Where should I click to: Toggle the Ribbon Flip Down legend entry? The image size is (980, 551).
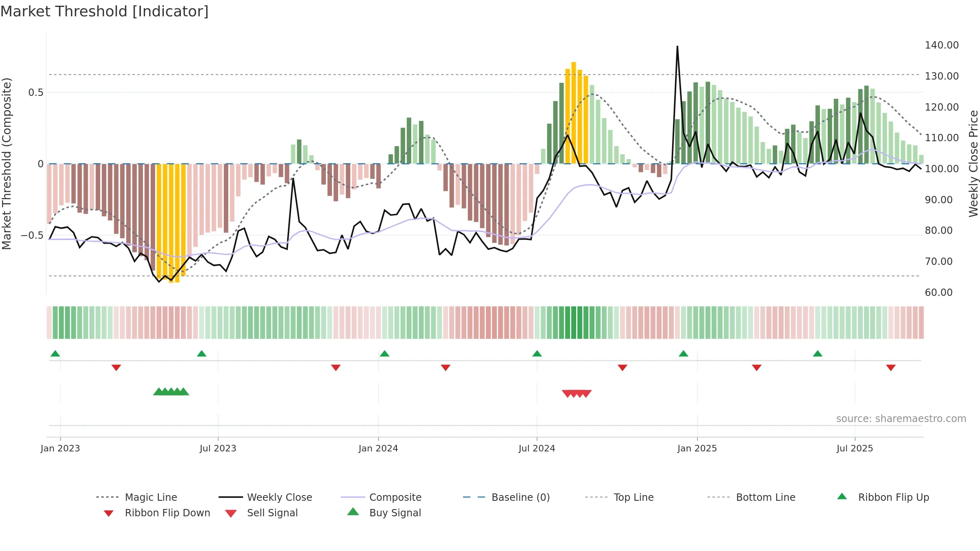pyautogui.click(x=156, y=513)
